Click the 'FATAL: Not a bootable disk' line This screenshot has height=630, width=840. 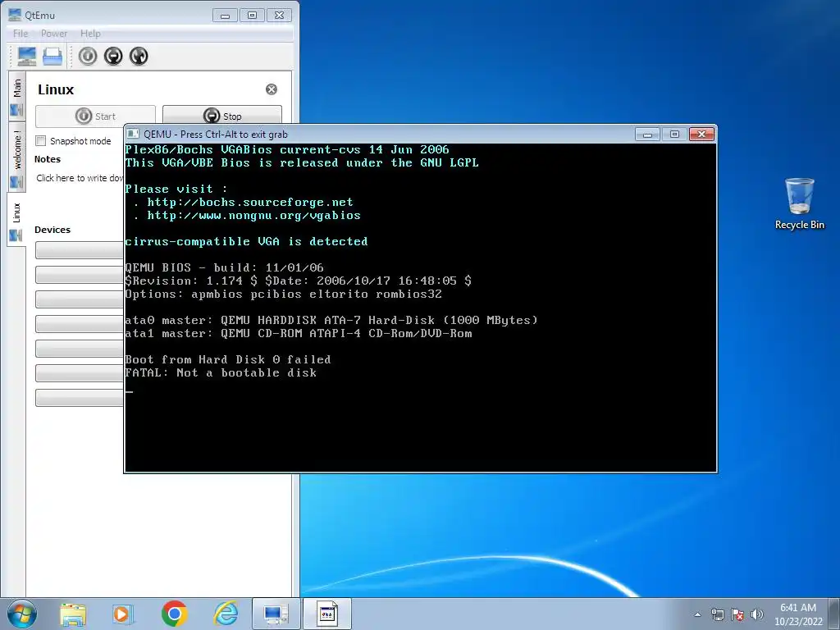[221, 373]
